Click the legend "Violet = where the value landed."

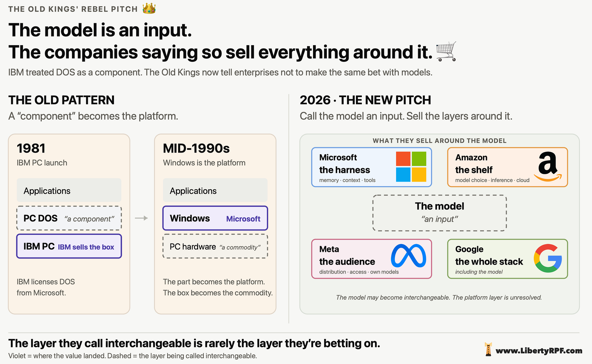point(57,356)
